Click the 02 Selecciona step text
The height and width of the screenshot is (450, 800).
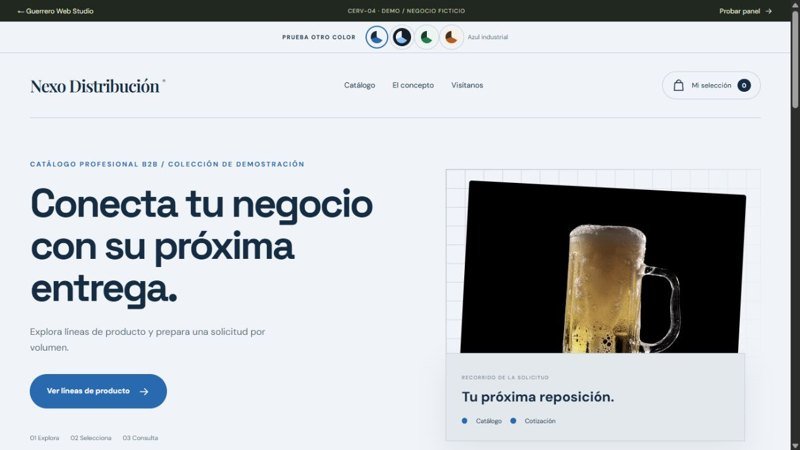pos(91,438)
